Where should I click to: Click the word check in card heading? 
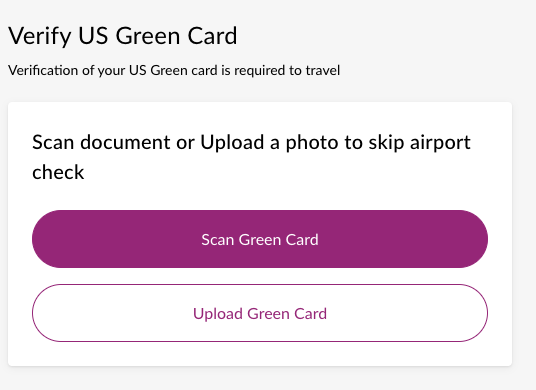58,172
